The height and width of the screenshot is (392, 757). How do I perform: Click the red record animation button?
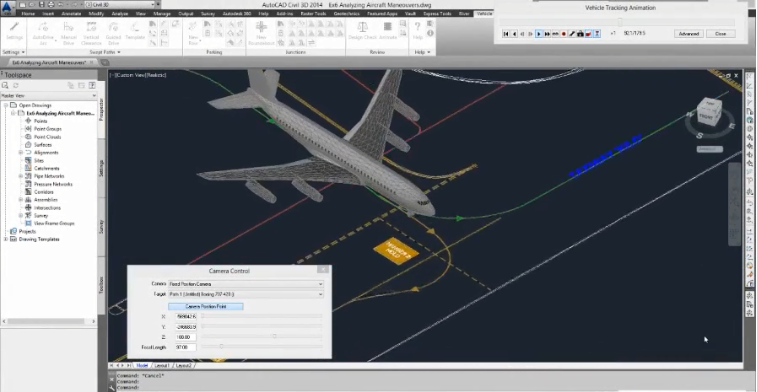point(564,34)
